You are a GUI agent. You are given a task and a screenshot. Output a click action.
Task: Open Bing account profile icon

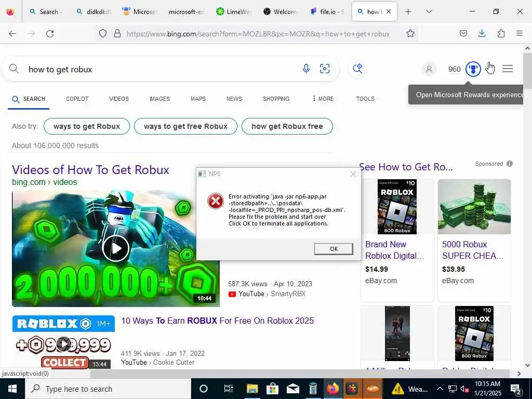[x=429, y=69]
